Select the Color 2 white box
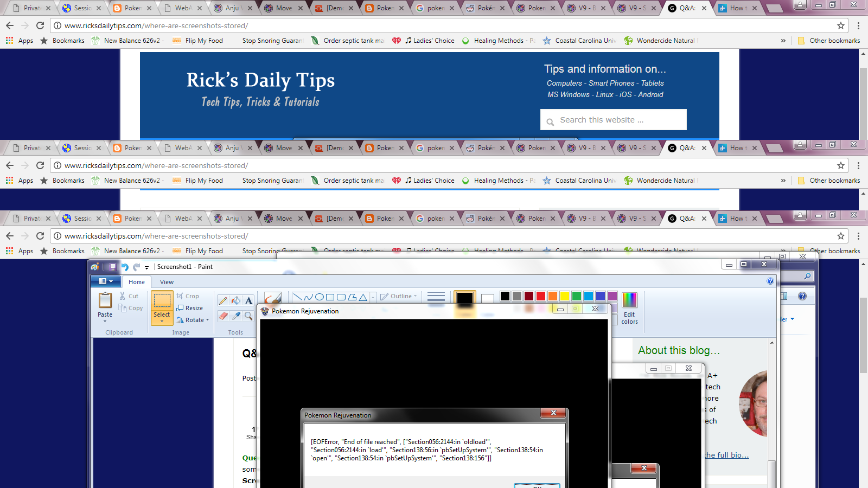The height and width of the screenshot is (488, 868). coord(488,298)
